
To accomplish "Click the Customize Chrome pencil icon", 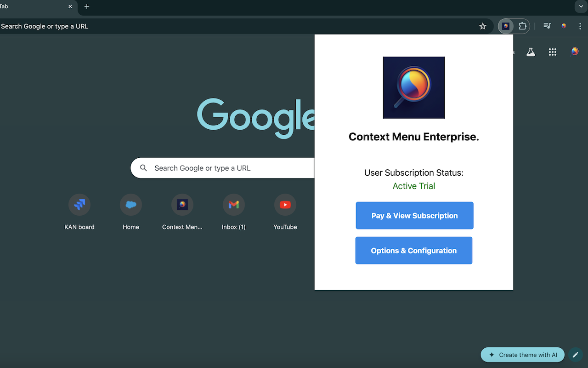I will [575, 355].
